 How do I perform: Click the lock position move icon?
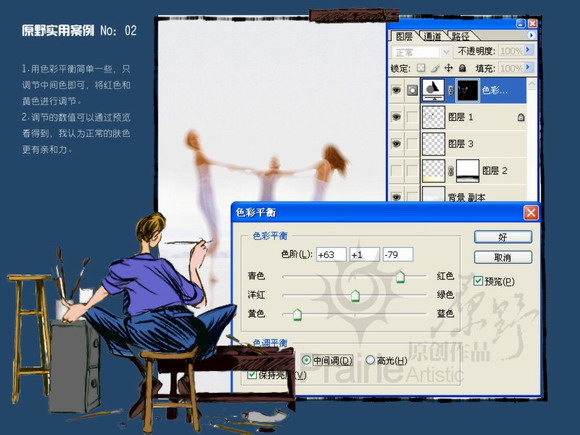coord(448,68)
